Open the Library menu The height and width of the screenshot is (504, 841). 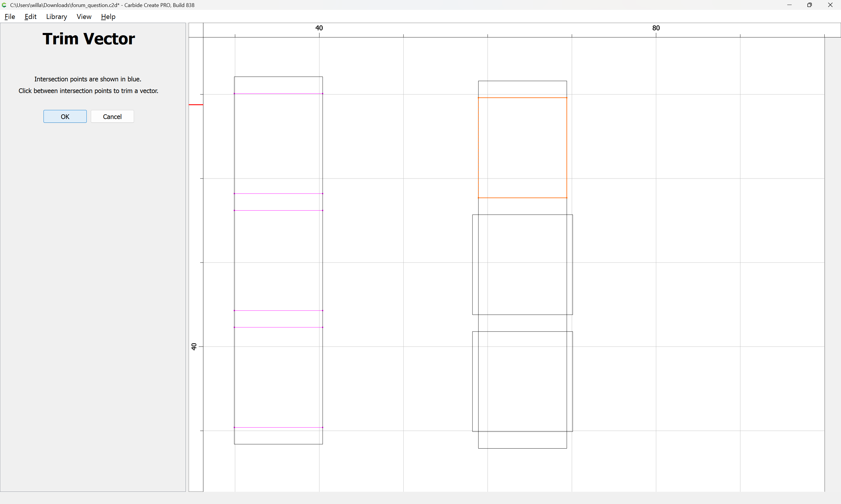(x=56, y=17)
